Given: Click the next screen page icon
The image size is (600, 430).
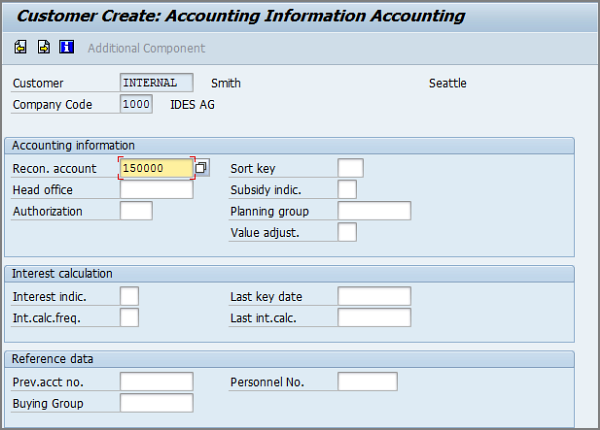Looking at the screenshot, I should pos(44,47).
